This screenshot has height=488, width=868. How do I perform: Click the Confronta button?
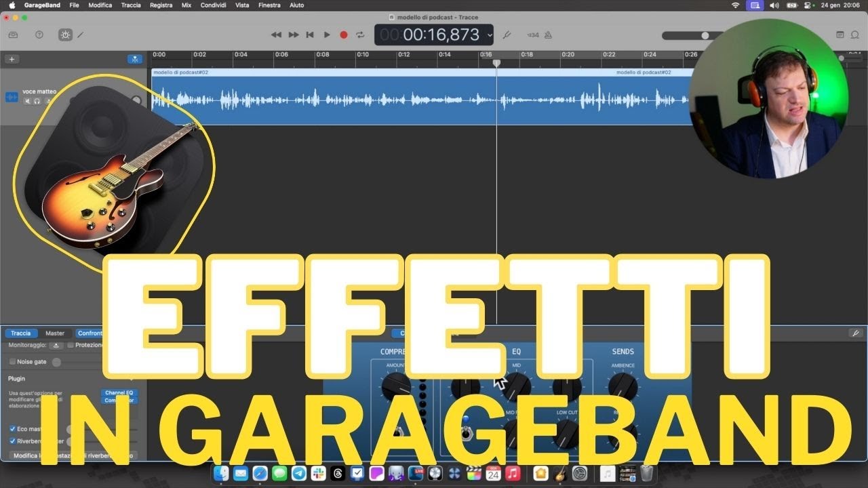tap(90, 333)
